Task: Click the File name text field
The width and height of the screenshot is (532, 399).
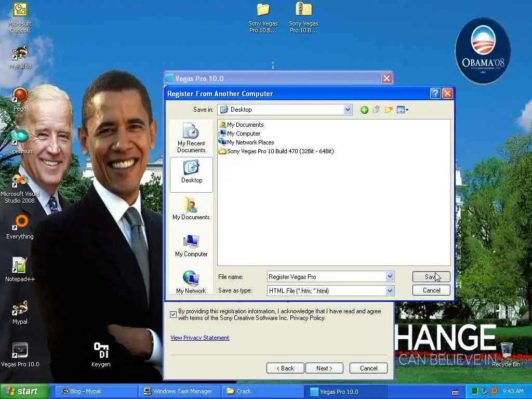Action: [x=326, y=276]
